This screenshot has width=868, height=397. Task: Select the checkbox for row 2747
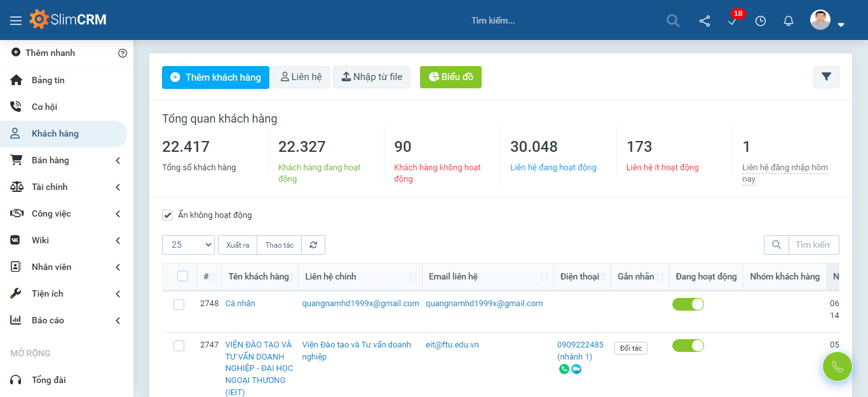[179, 346]
